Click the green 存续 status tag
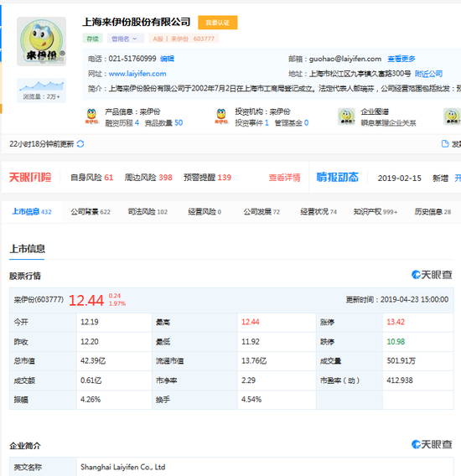This screenshot has height=476, width=461. click(92, 39)
